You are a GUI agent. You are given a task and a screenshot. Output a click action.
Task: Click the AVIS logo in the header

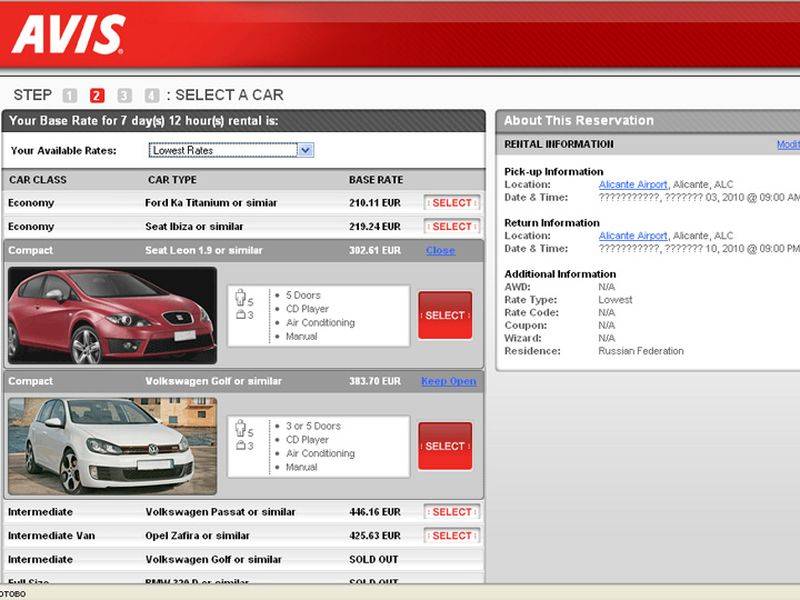[x=68, y=34]
